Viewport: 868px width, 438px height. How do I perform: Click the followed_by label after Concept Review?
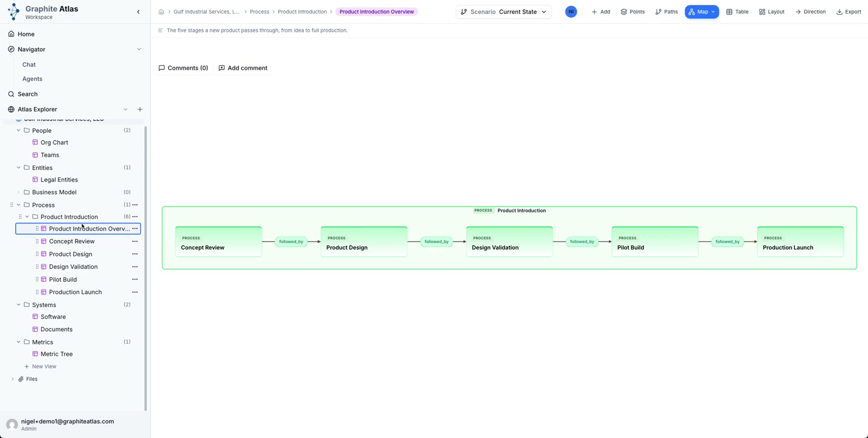(x=291, y=242)
